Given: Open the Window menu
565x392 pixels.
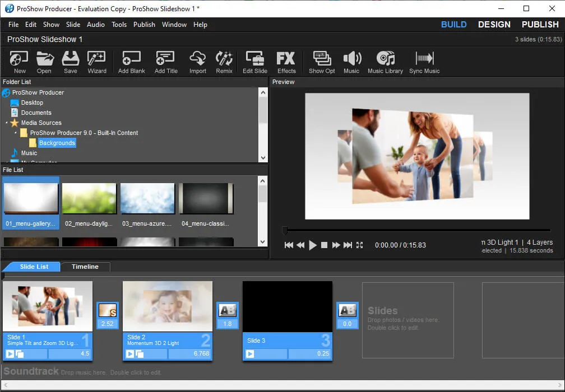Looking at the screenshot, I should (174, 25).
